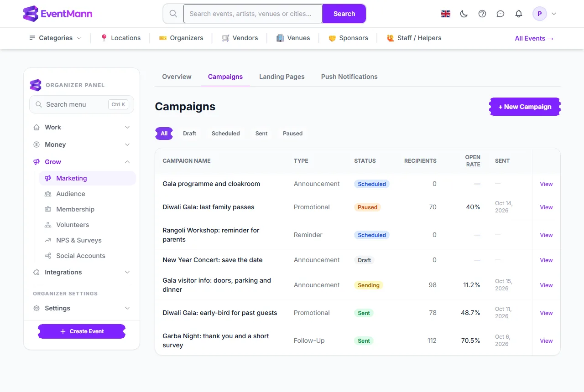This screenshot has height=392, width=584.
Task: Open Vendors in the navigation bar
Action: [x=240, y=38]
